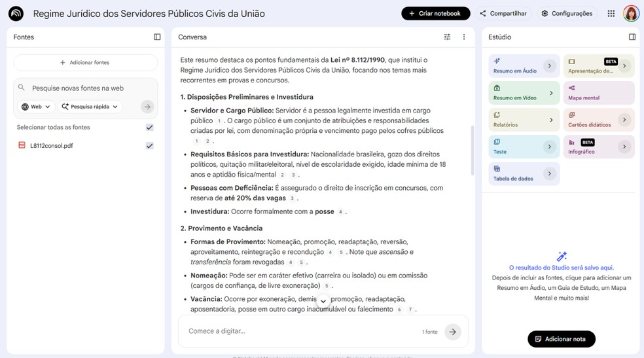Click the L8112consol.pdf source name
This screenshot has height=358, width=644.
[51, 146]
